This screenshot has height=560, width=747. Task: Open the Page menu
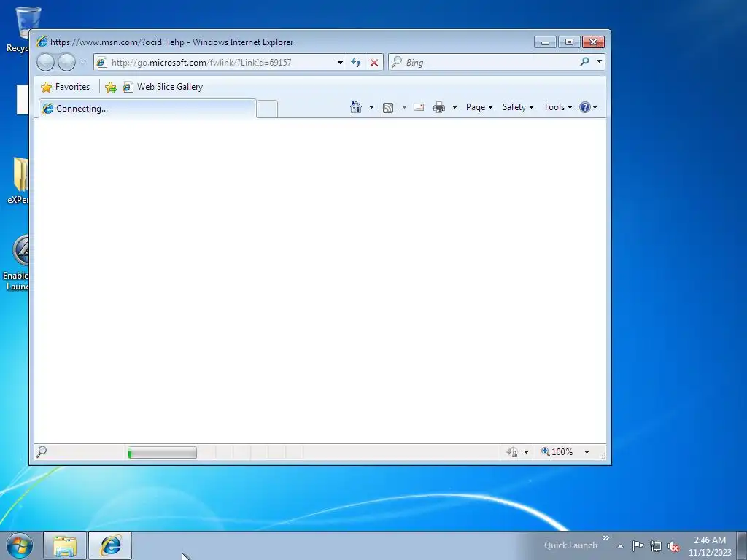click(x=479, y=107)
